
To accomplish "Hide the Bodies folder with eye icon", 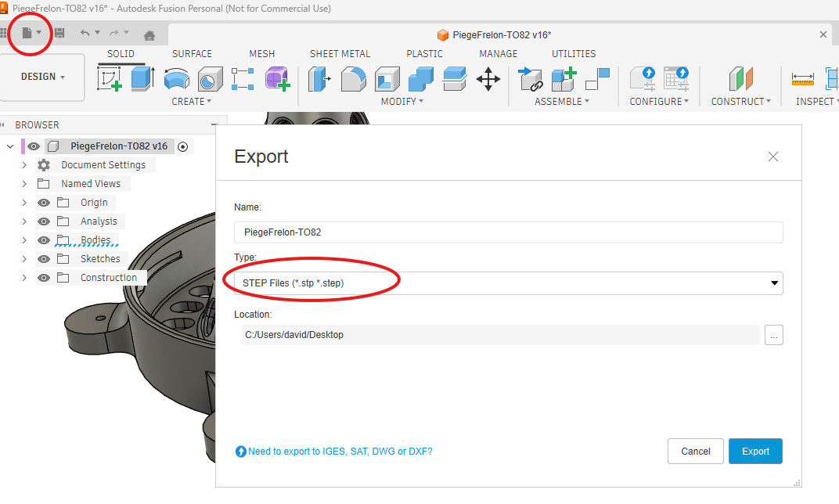I will [x=44, y=240].
